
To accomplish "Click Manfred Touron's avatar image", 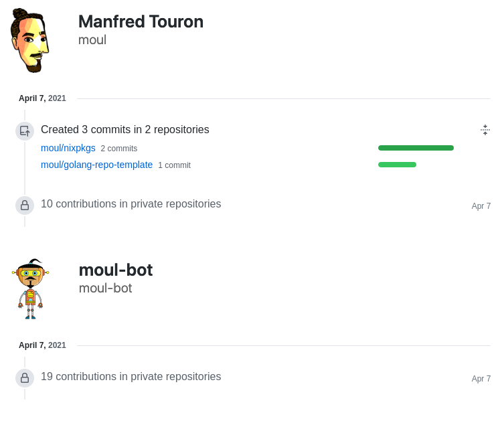I will (x=30, y=40).
